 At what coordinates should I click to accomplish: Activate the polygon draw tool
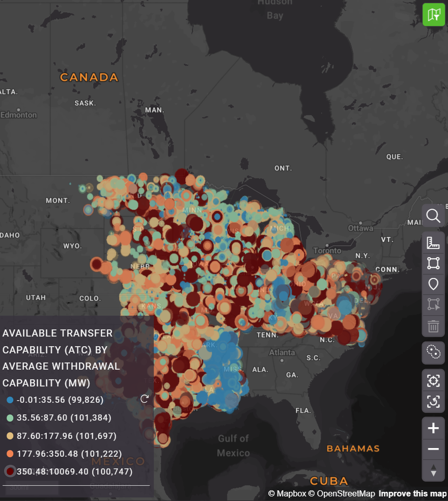pos(433,263)
